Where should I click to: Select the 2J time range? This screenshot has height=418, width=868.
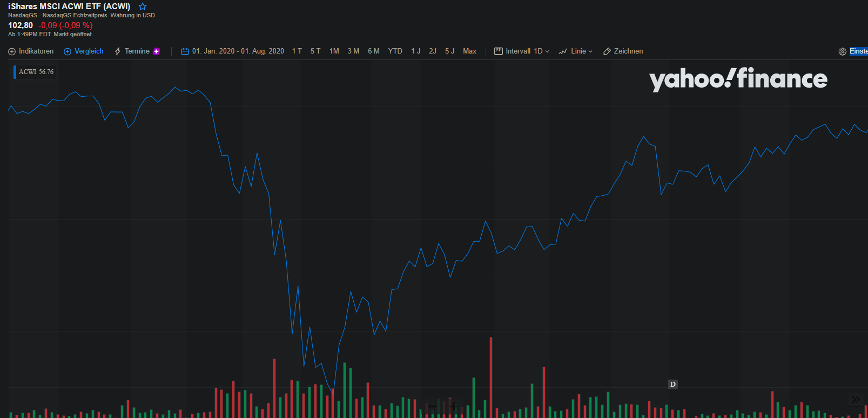[x=433, y=51]
